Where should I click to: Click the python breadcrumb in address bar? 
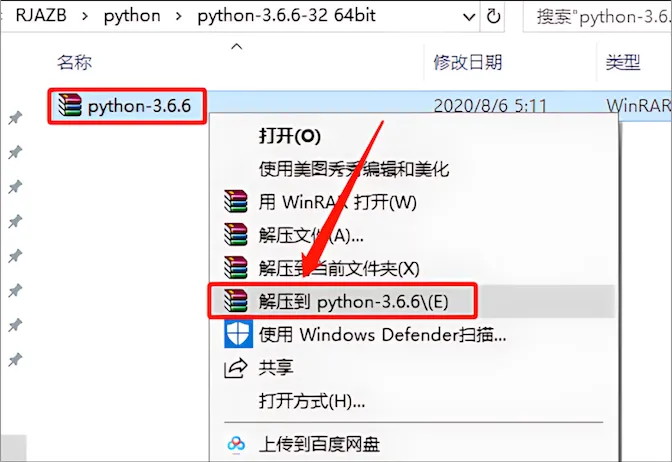132,16
